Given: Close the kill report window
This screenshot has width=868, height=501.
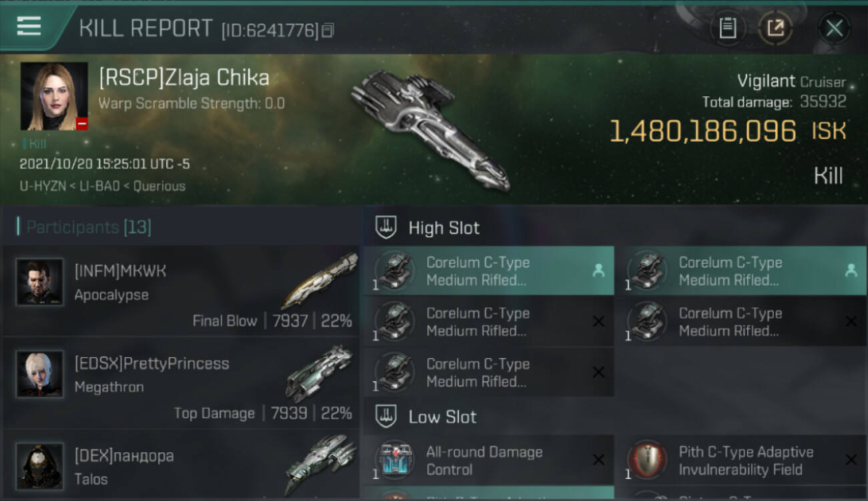Looking at the screenshot, I should point(834,28).
